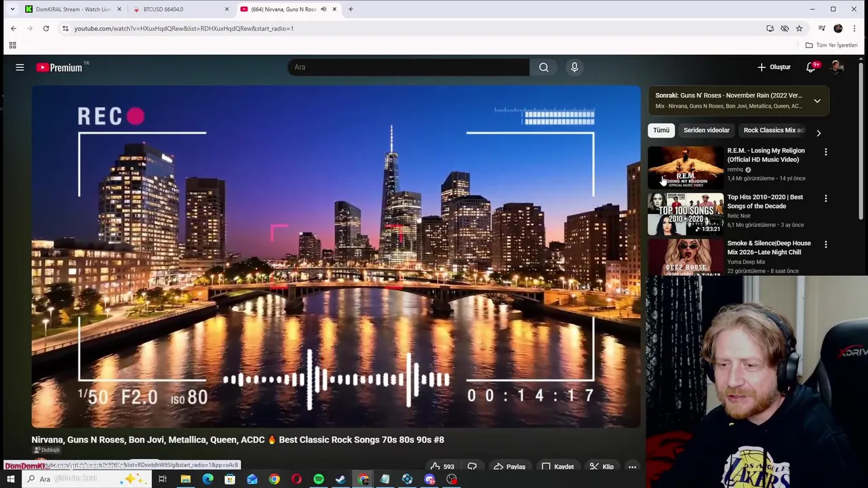Click the crossed-eye icon in the address bar
The width and height of the screenshot is (868, 488).
pyautogui.click(x=785, y=28)
